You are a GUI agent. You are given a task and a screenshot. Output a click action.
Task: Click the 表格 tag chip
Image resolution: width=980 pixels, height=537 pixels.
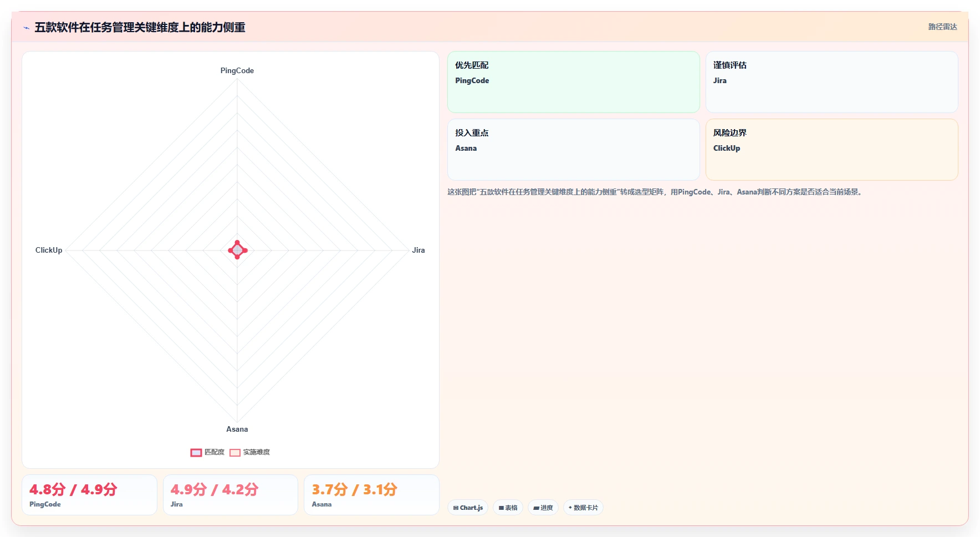coord(508,508)
